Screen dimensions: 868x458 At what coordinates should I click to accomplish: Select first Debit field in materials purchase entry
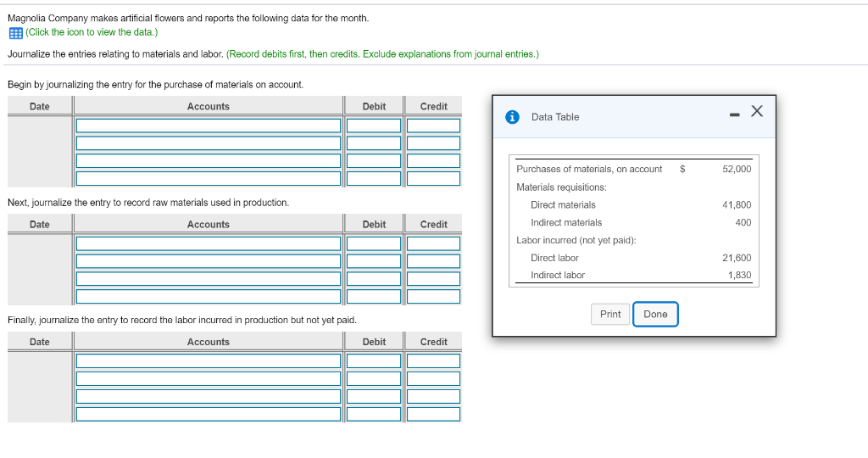pyautogui.click(x=374, y=126)
